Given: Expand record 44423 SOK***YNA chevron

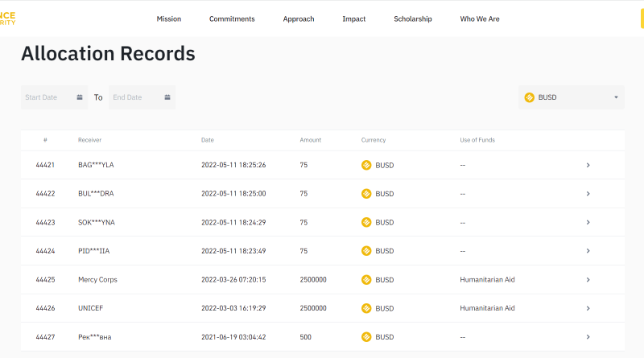Looking at the screenshot, I should click(x=588, y=222).
